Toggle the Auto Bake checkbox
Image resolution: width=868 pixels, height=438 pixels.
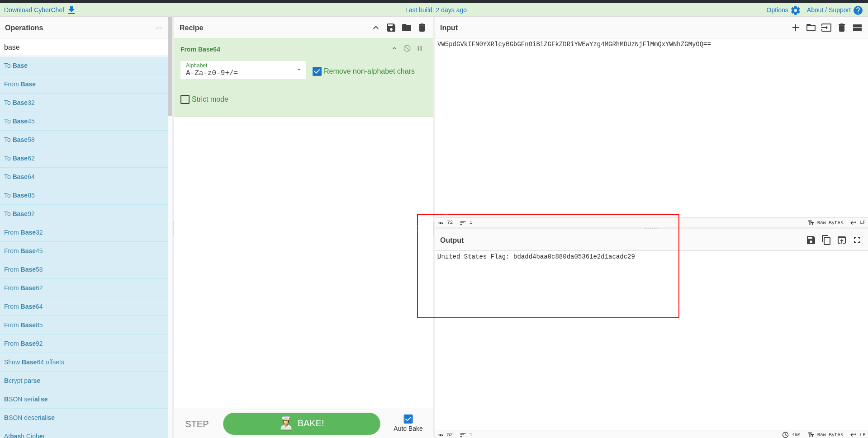pyautogui.click(x=408, y=419)
